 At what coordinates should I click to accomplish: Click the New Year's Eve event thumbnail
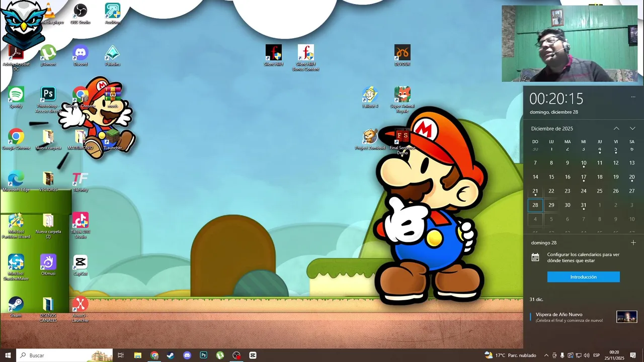click(x=627, y=317)
